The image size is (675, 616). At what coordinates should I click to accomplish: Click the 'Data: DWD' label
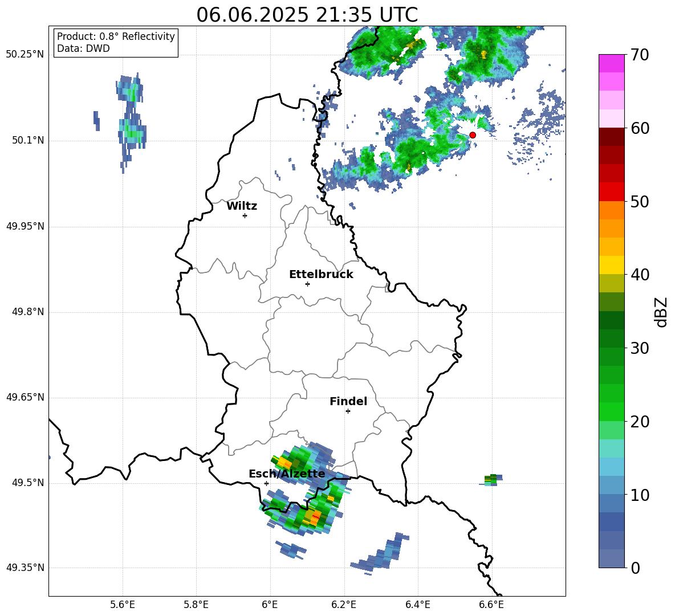tap(83, 48)
